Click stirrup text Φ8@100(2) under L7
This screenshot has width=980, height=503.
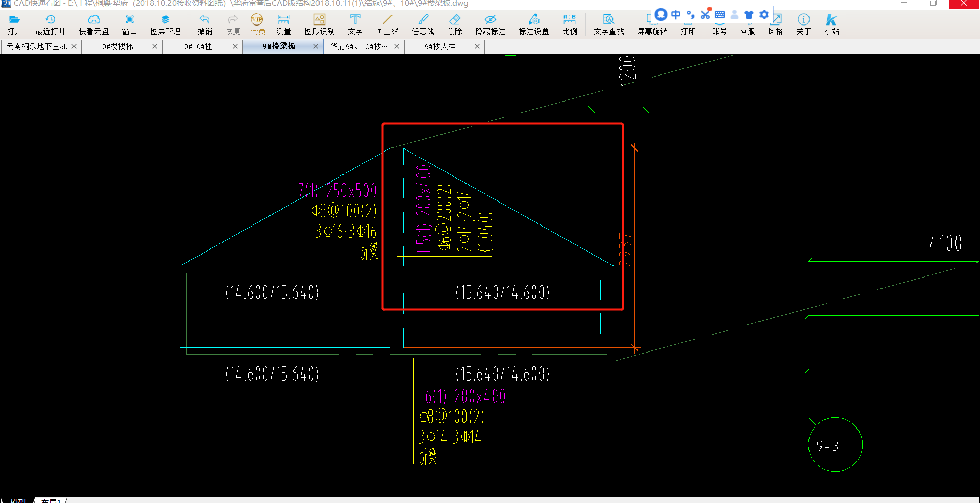coord(344,211)
